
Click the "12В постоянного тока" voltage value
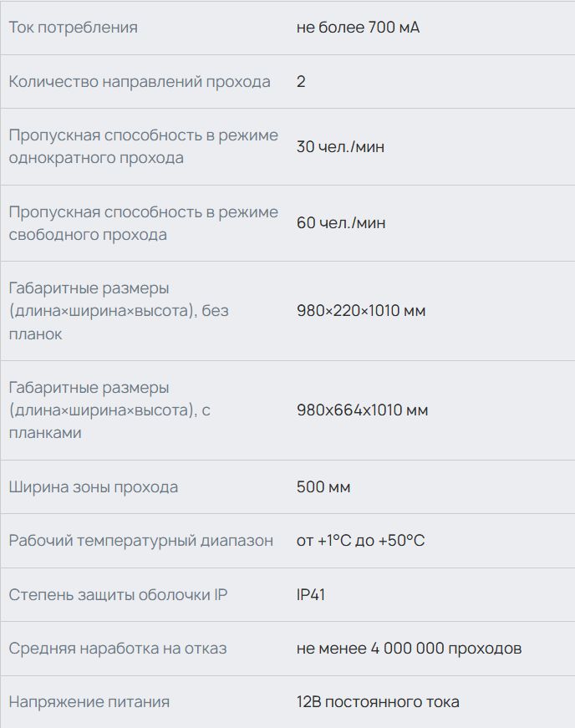coord(378,702)
